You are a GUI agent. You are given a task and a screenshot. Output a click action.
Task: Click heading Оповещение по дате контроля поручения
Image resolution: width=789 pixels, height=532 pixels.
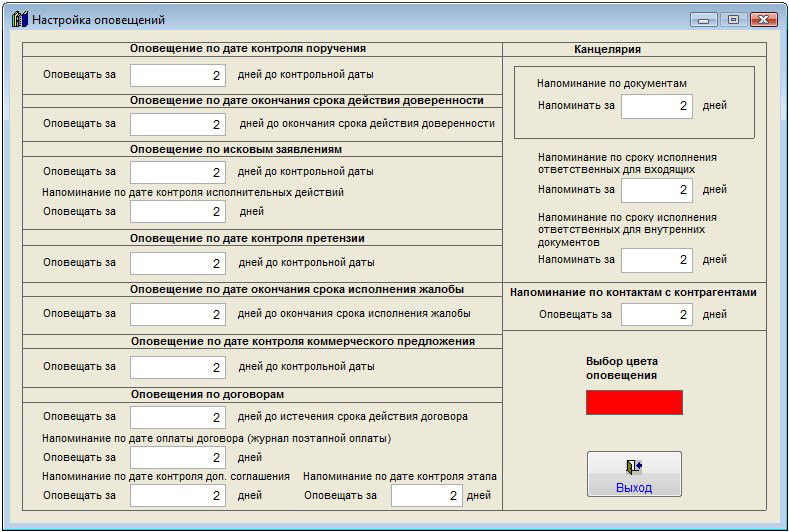point(248,48)
